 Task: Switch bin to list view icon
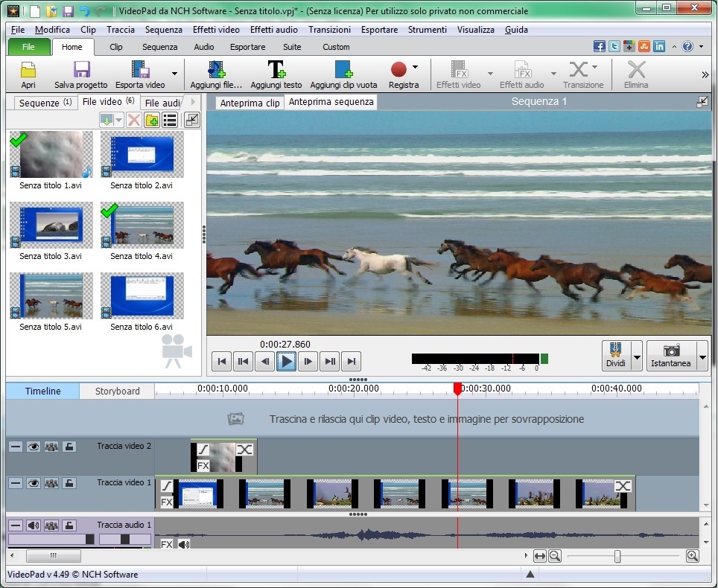tap(170, 121)
